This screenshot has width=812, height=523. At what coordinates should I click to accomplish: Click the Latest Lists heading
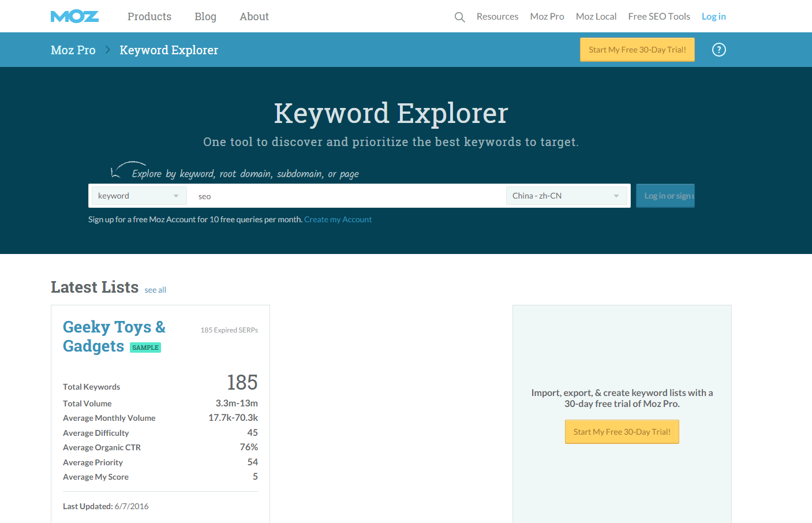tap(95, 287)
